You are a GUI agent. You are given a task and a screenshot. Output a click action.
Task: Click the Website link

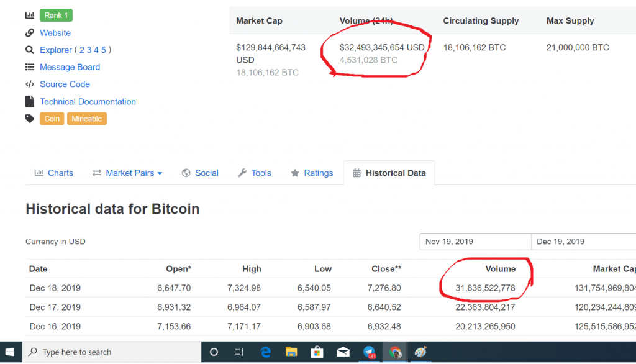click(55, 33)
